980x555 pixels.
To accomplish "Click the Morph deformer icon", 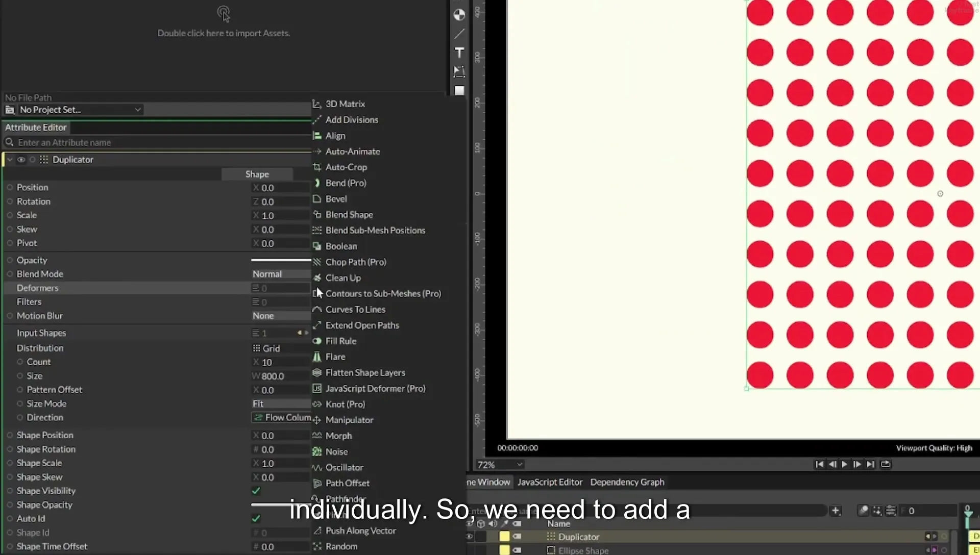I will (317, 436).
